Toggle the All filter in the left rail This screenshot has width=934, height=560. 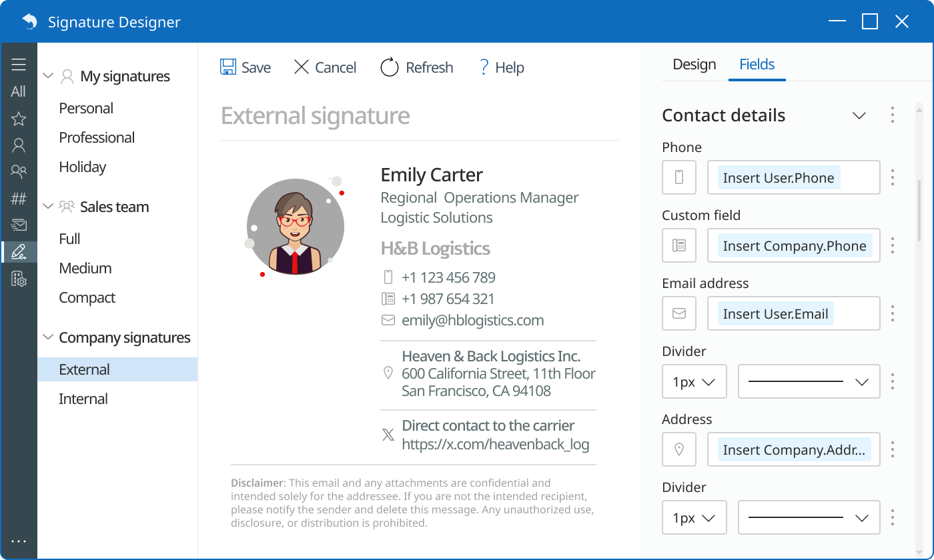click(19, 91)
